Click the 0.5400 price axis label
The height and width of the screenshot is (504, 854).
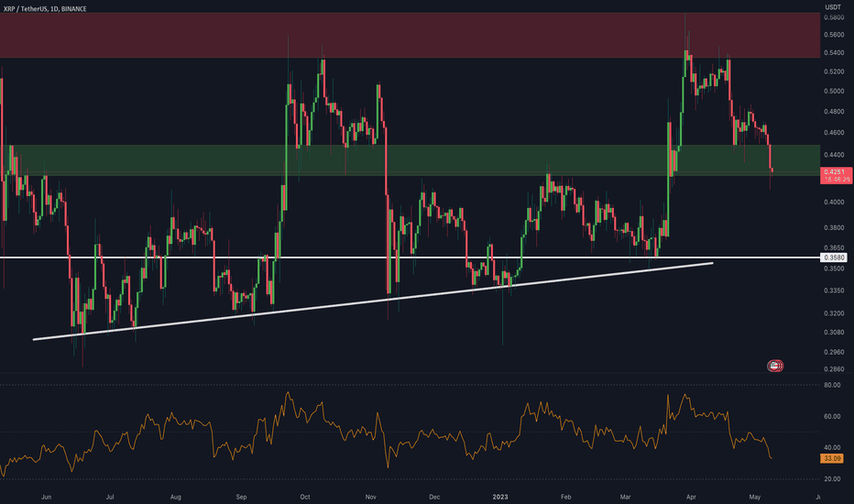tap(834, 53)
